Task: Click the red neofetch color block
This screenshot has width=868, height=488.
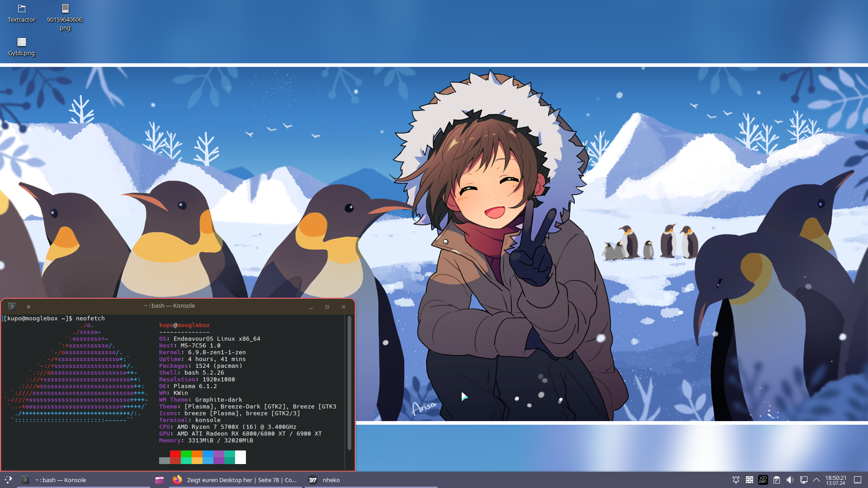Action: click(175, 457)
